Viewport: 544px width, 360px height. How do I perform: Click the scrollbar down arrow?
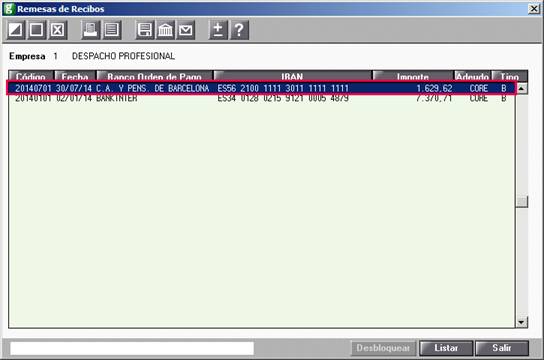[521, 322]
